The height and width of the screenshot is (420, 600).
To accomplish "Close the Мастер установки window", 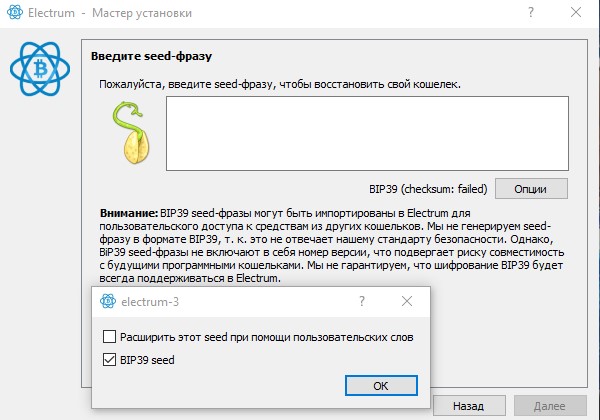I will tap(576, 13).
